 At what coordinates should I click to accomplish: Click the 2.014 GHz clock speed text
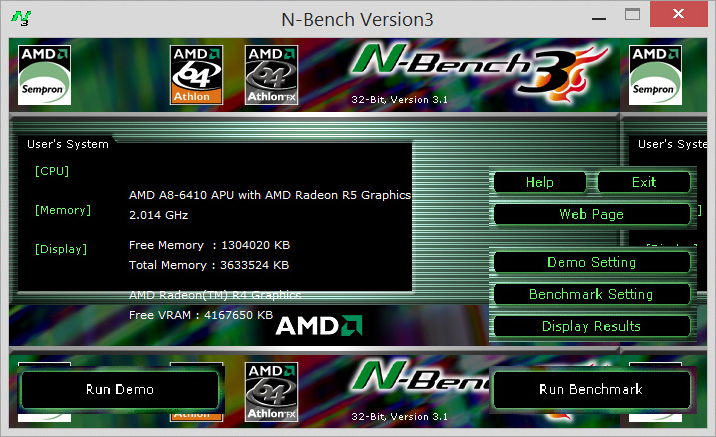(158, 215)
